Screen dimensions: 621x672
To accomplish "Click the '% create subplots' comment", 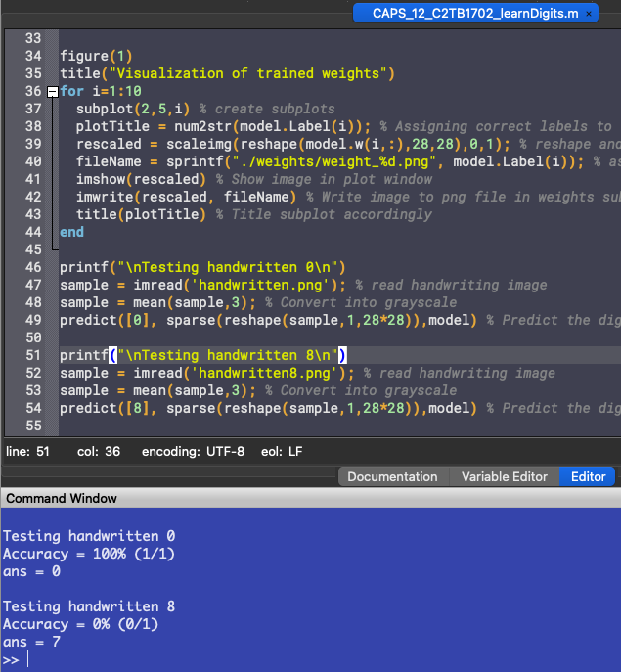I will pyautogui.click(x=267, y=109).
